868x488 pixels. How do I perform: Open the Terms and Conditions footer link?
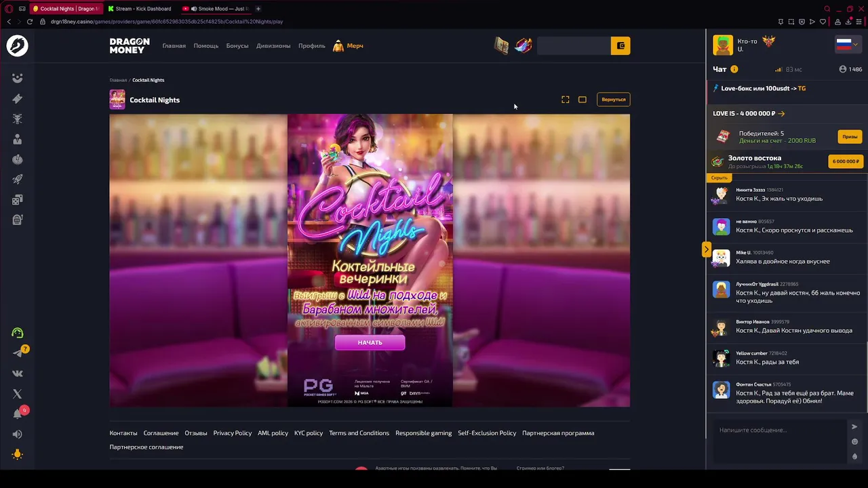pyautogui.click(x=359, y=433)
